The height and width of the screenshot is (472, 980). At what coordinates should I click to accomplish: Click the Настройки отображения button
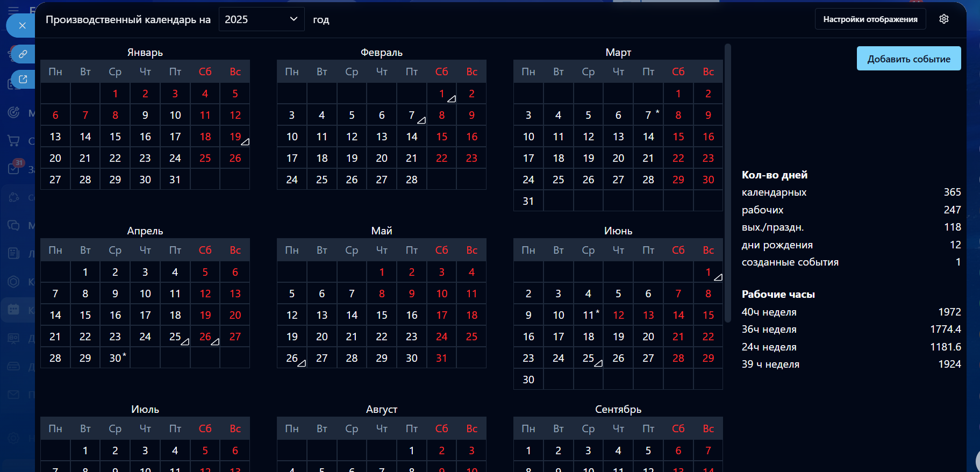pyautogui.click(x=870, y=19)
